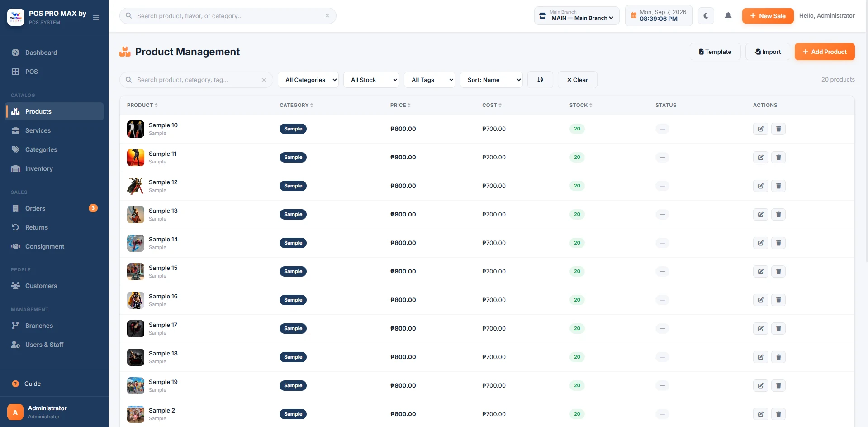The image size is (868, 427).
Task: Open the All Categories dropdown
Action: point(308,80)
